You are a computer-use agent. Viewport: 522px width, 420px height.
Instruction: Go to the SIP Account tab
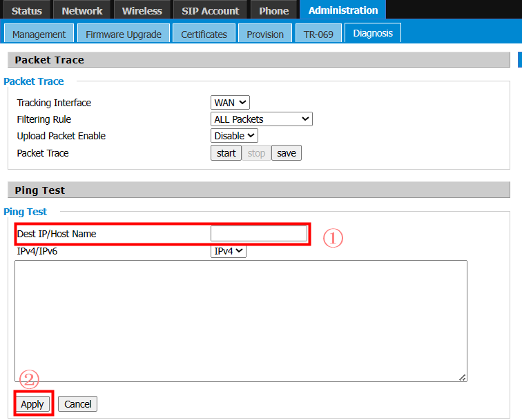click(210, 10)
